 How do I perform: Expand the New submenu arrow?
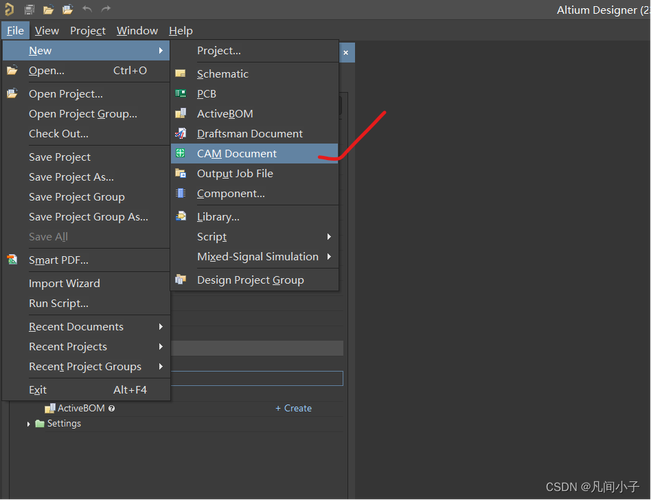[161, 50]
